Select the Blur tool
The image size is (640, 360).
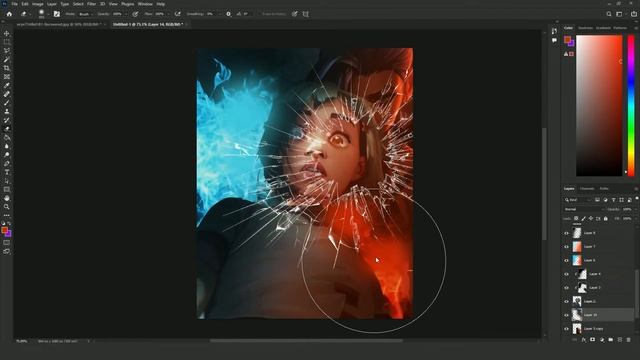point(7,146)
